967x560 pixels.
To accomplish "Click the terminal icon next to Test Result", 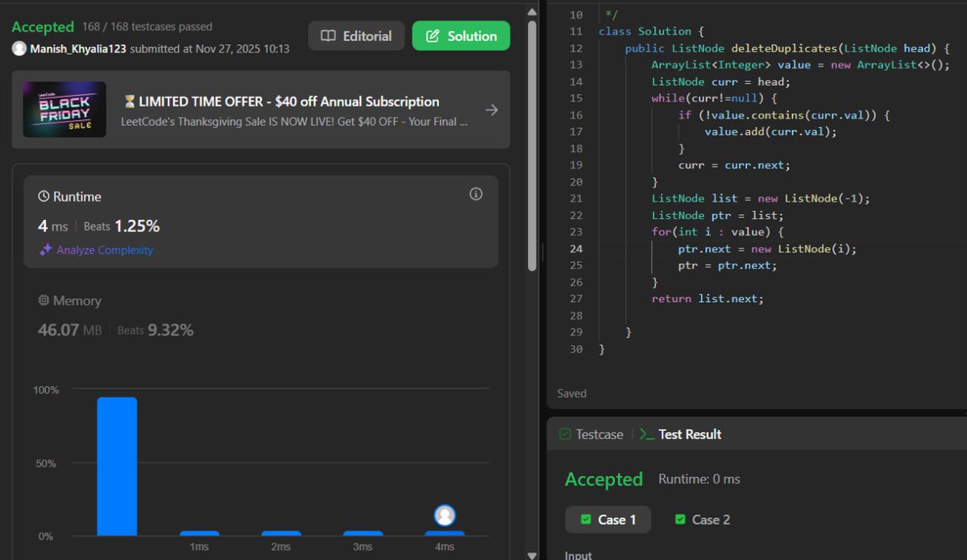I will coord(648,433).
